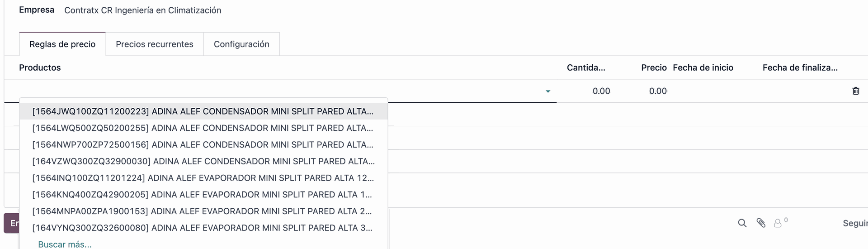Image resolution: width=868 pixels, height=249 pixels.
Task: Select product 1564NWP700ZP72500156 from list
Action: tap(203, 145)
